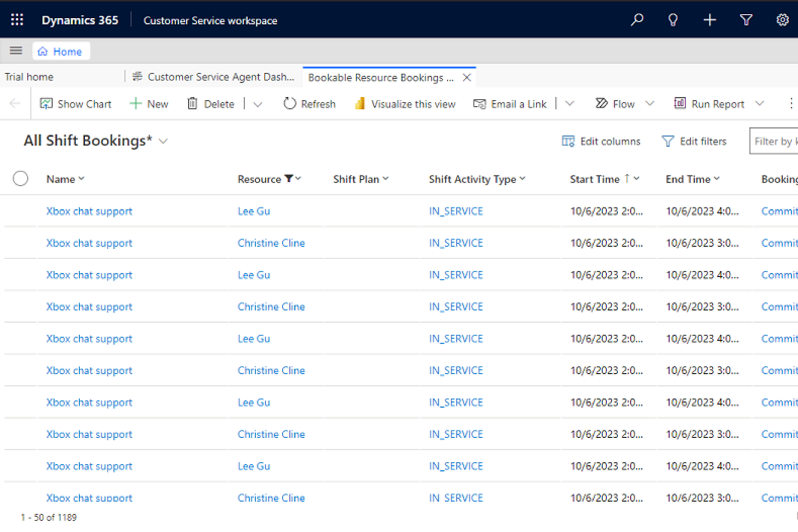Open first Xbox chat support record
Image resolution: width=798 pixels, height=532 pixels.
point(89,211)
